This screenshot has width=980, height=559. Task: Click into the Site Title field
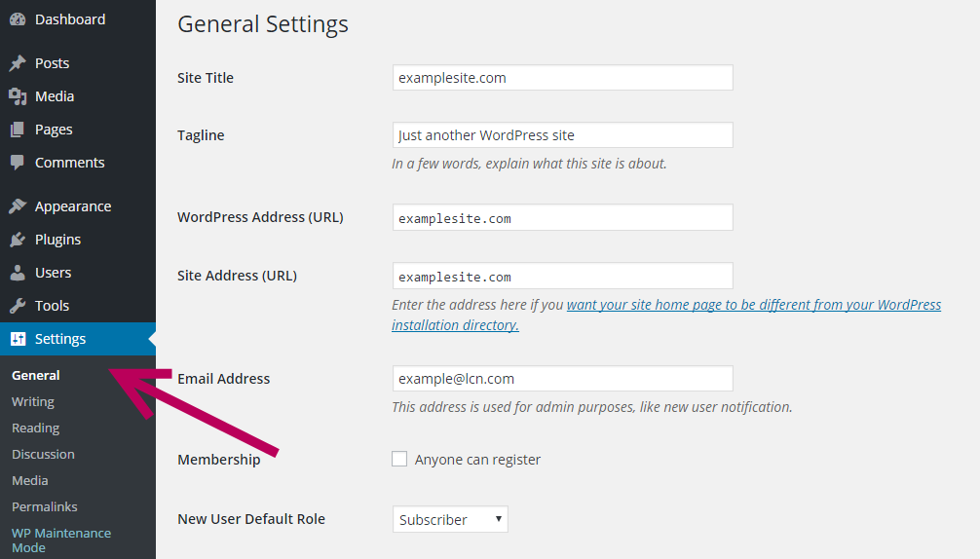[x=562, y=78]
